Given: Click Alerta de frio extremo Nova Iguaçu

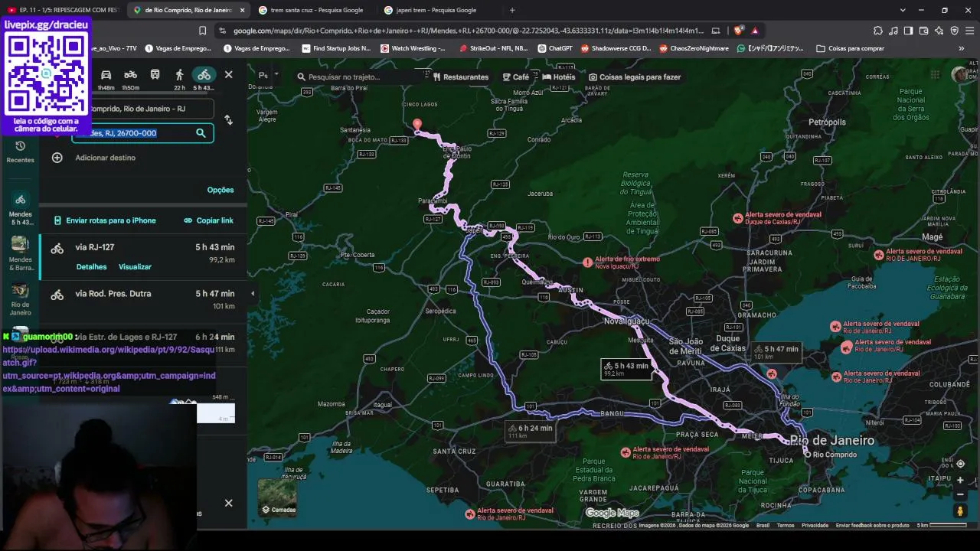Looking at the screenshot, I should tap(622, 262).
